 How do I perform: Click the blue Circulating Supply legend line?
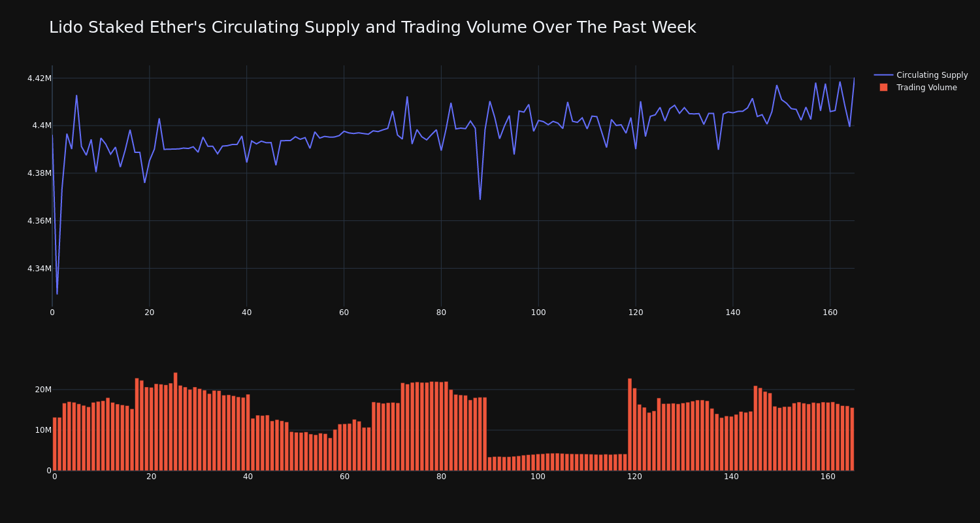pyautogui.click(x=883, y=75)
